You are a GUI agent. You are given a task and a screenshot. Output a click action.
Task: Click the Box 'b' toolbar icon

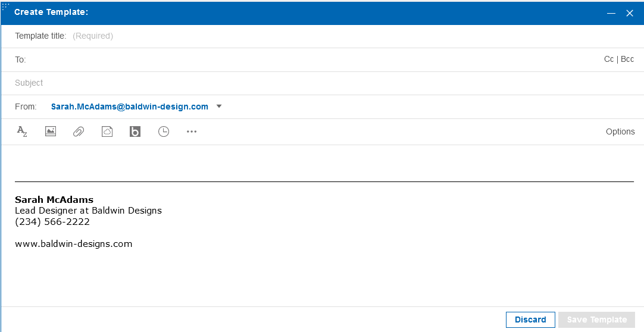pos(135,131)
